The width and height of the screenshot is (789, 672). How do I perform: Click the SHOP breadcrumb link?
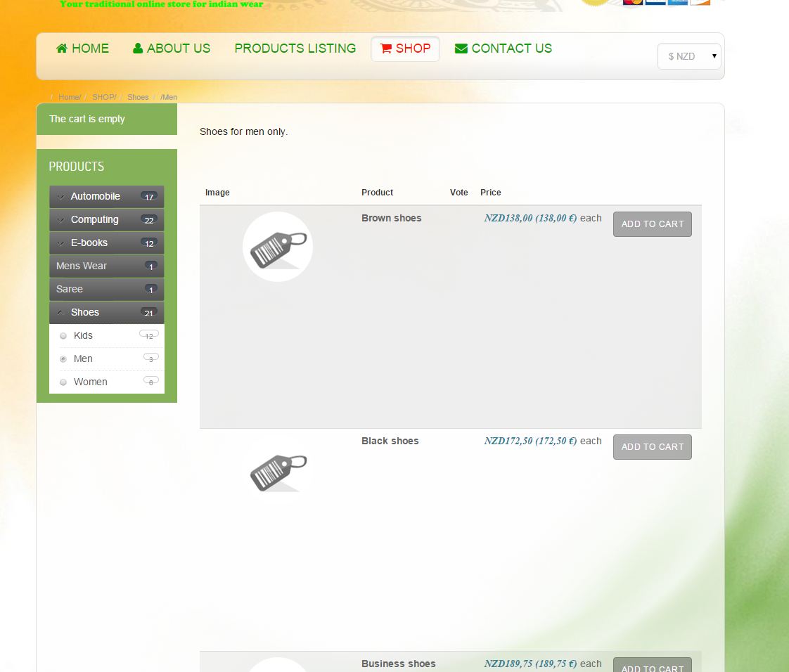[x=103, y=97]
